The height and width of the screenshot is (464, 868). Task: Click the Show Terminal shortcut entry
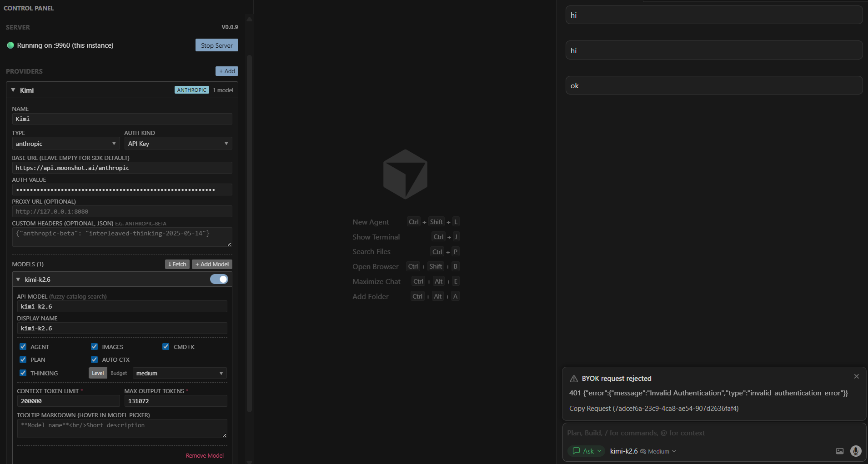coord(406,237)
